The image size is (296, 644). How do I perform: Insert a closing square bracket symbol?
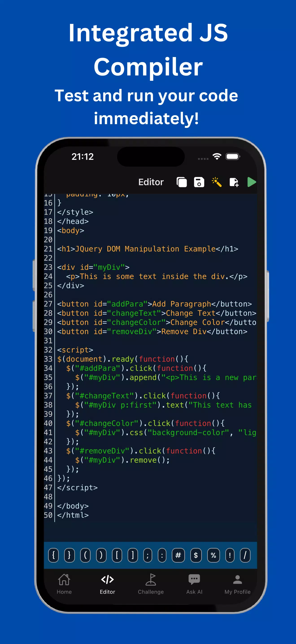click(133, 555)
